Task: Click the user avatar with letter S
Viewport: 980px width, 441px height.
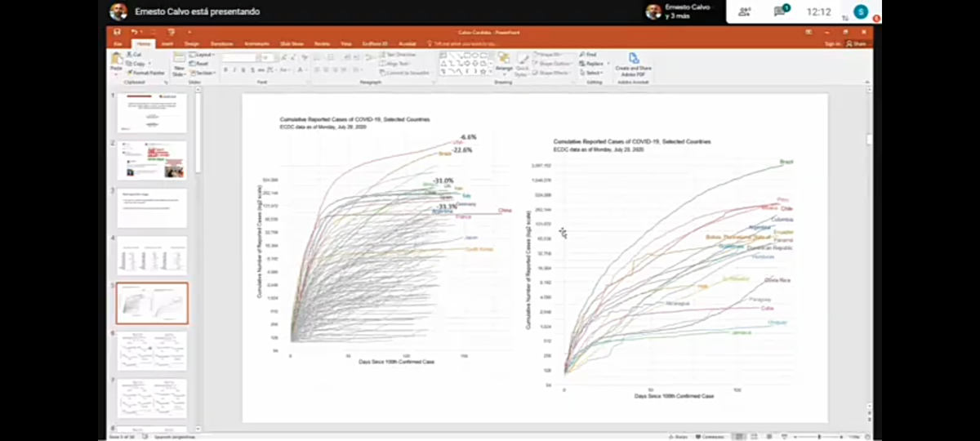Action: (861, 11)
